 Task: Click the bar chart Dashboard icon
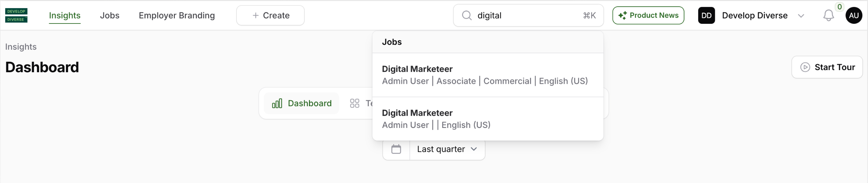click(277, 103)
